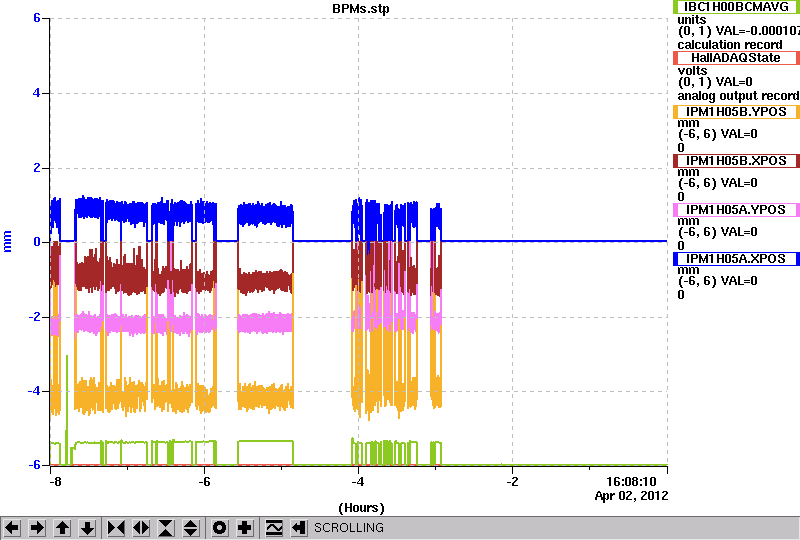Click the -6 tick label on the x-axis
This screenshot has width=800, height=540.
204,482
